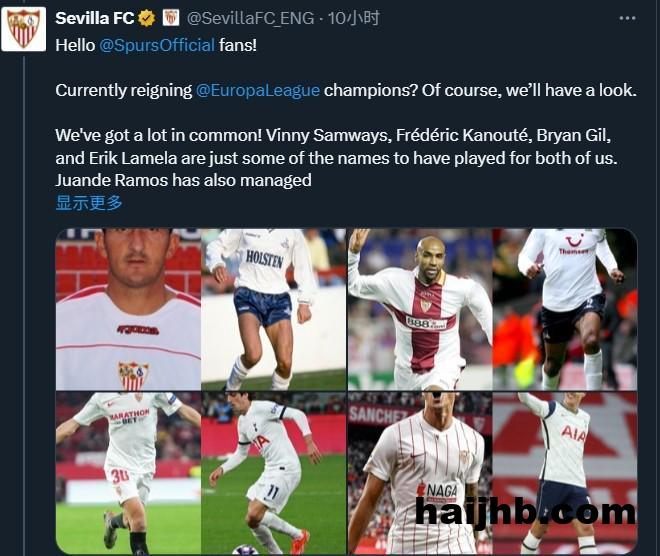
Task: Open the 888 sponsor Sevilla player photo
Action: 420,309
